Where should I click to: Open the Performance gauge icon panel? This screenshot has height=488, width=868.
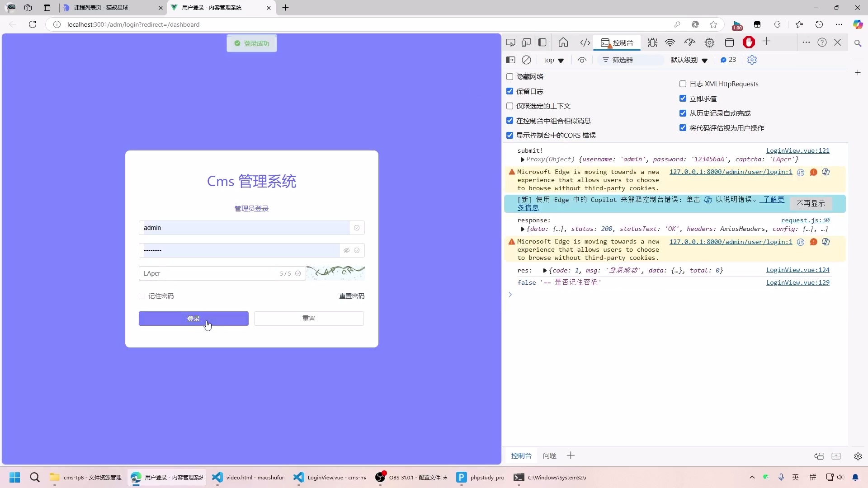click(x=690, y=42)
